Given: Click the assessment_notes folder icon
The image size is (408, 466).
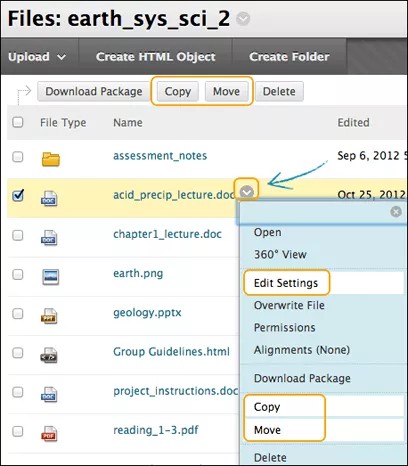Looking at the screenshot, I should tap(51, 159).
